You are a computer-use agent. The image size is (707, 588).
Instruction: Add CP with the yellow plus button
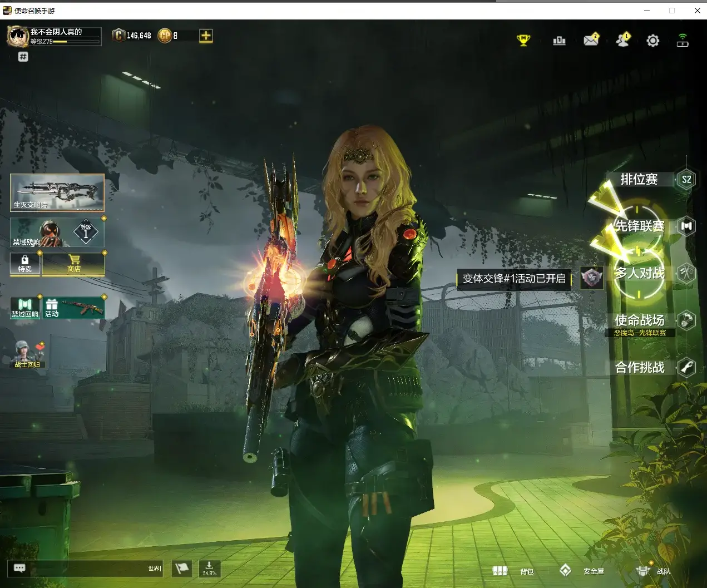pos(206,36)
